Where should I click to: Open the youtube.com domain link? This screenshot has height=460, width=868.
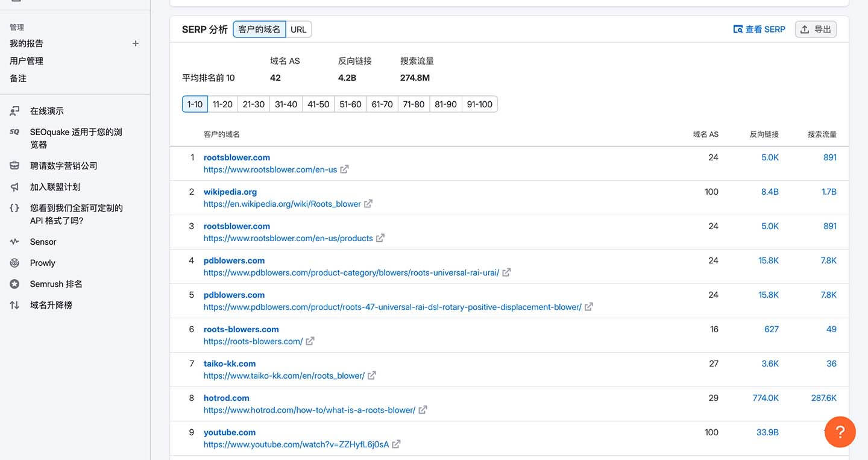click(230, 432)
